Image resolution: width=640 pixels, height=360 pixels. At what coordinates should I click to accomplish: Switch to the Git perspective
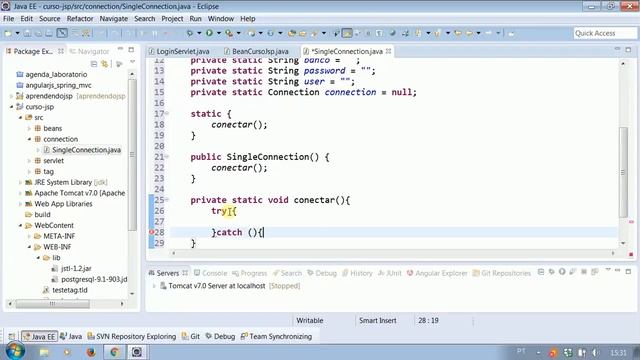click(x=191, y=336)
